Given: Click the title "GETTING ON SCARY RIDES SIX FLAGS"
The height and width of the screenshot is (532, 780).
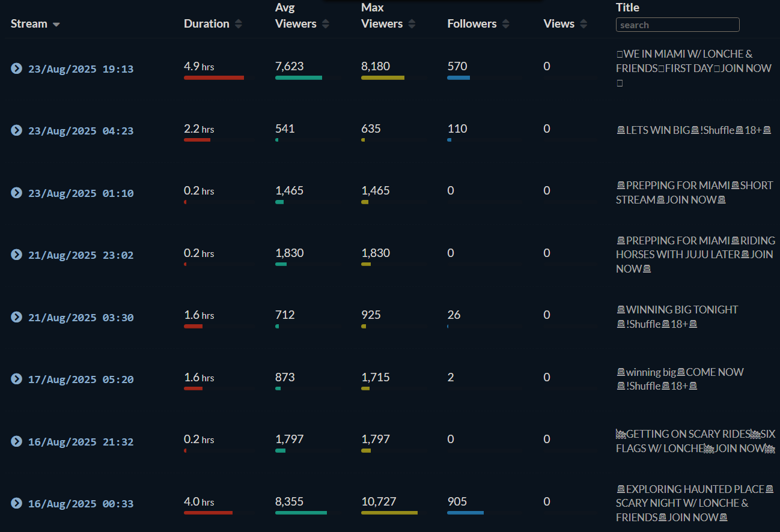Looking at the screenshot, I should [695, 441].
